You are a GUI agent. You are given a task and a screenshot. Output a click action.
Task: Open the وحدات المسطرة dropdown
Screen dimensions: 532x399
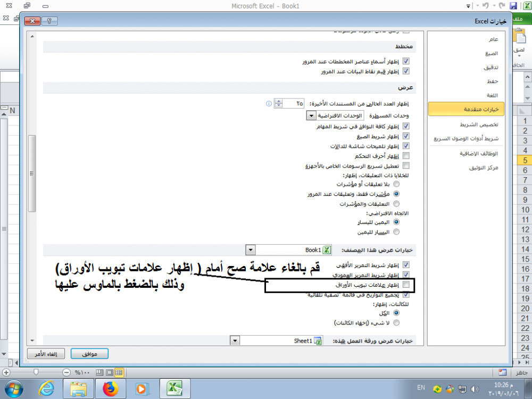311,115
